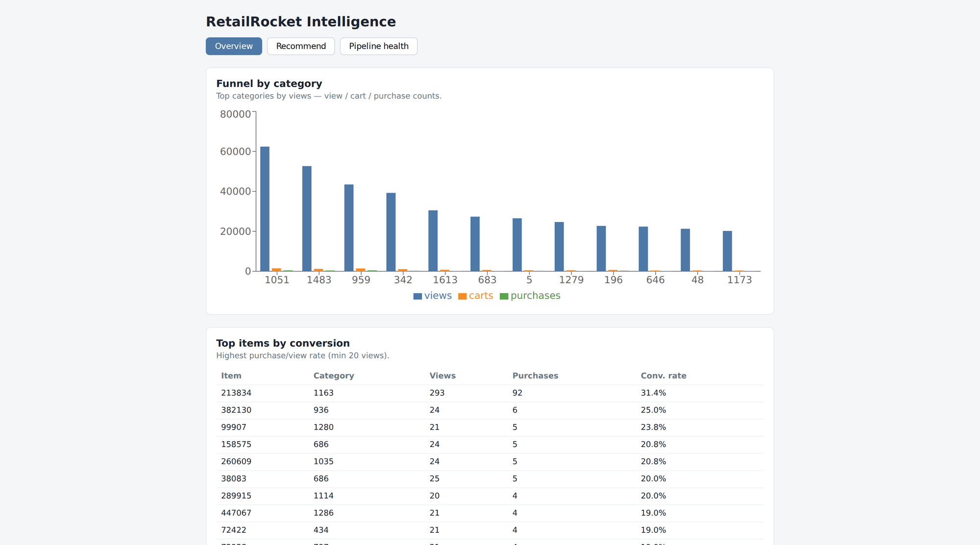Select item 260609 in the table

pyautogui.click(x=236, y=462)
